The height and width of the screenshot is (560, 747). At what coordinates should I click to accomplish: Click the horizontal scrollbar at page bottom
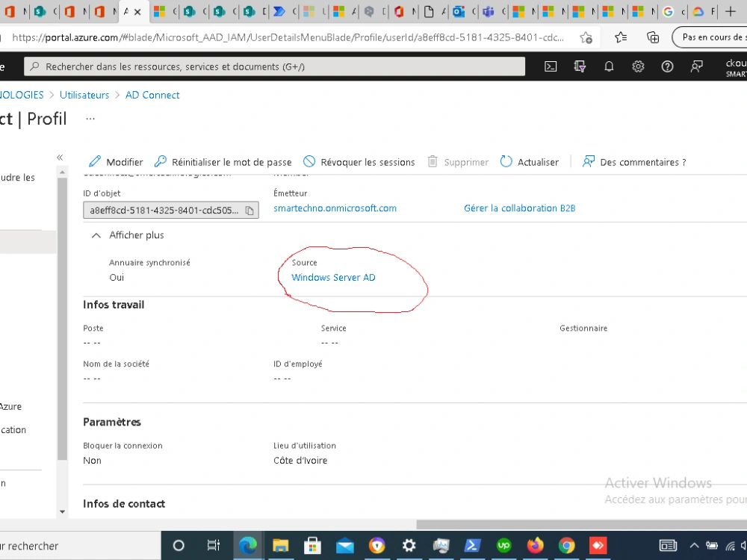pyautogui.click(x=582, y=524)
